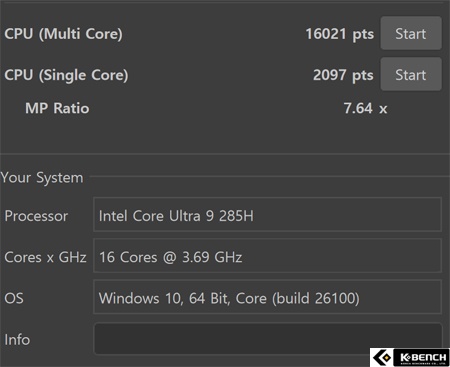Click the Info label
Viewport: 450px width, 367px height.
tap(17, 340)
